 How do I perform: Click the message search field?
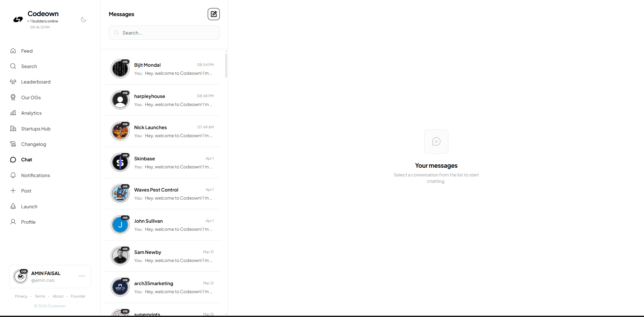tap(164, 33)
